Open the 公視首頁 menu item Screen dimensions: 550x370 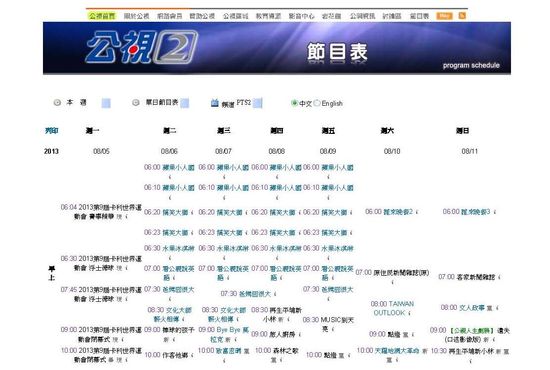click(102, 16)
